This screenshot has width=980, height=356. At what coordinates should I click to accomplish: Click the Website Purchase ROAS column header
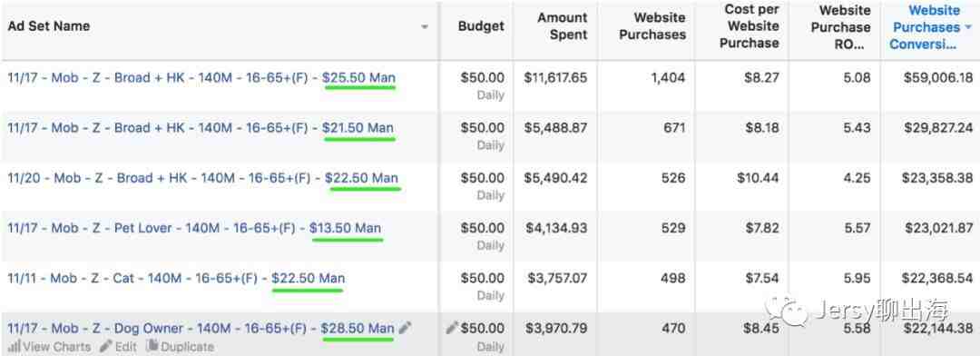point(840,27)
